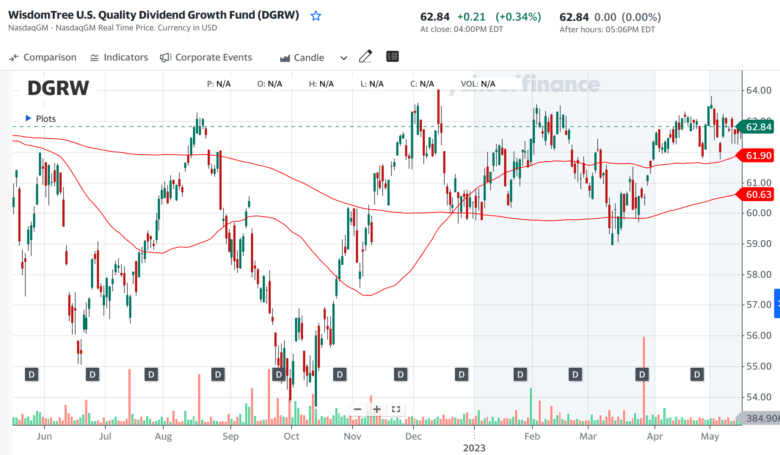Open Corporate Events options
The width and height of the screenshot is (780, 455).
tap(206, 57)
